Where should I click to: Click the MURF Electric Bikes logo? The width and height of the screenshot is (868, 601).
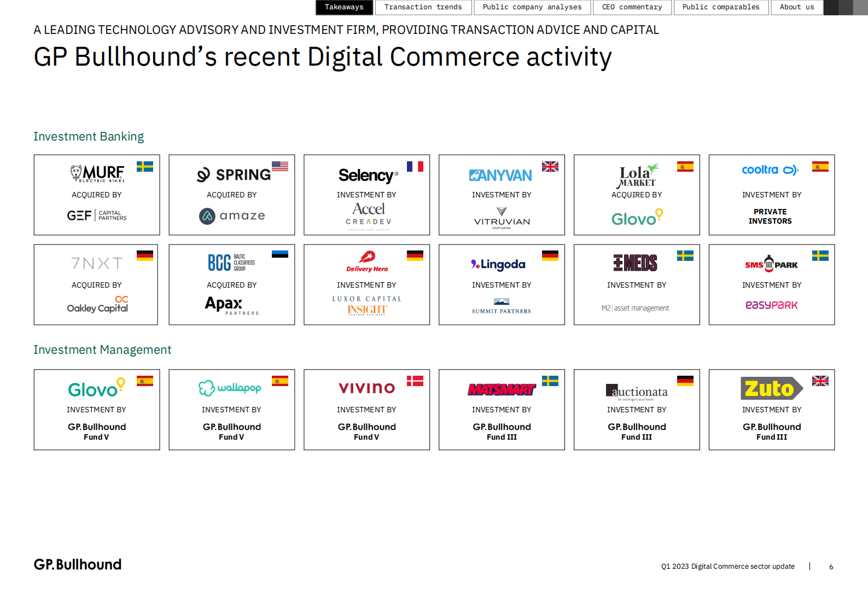point(97,173)
